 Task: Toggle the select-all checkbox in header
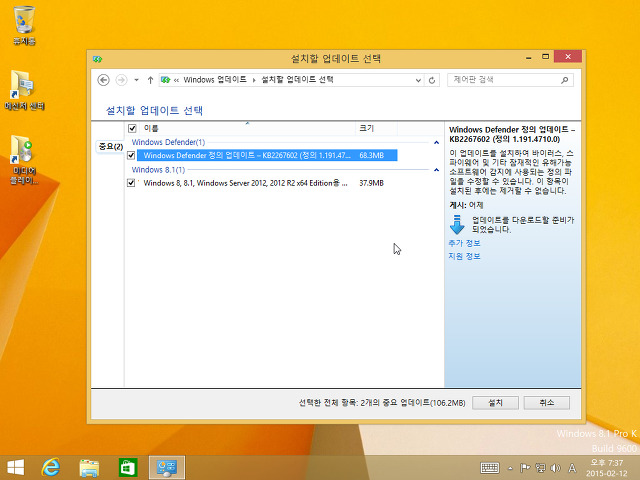[132, 129]
